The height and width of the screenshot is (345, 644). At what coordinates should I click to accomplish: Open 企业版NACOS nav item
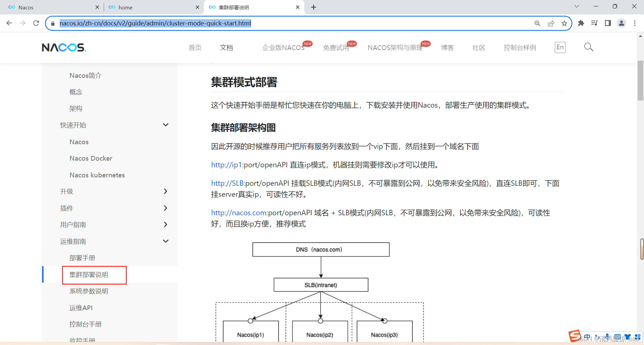[x=283, y=48]
